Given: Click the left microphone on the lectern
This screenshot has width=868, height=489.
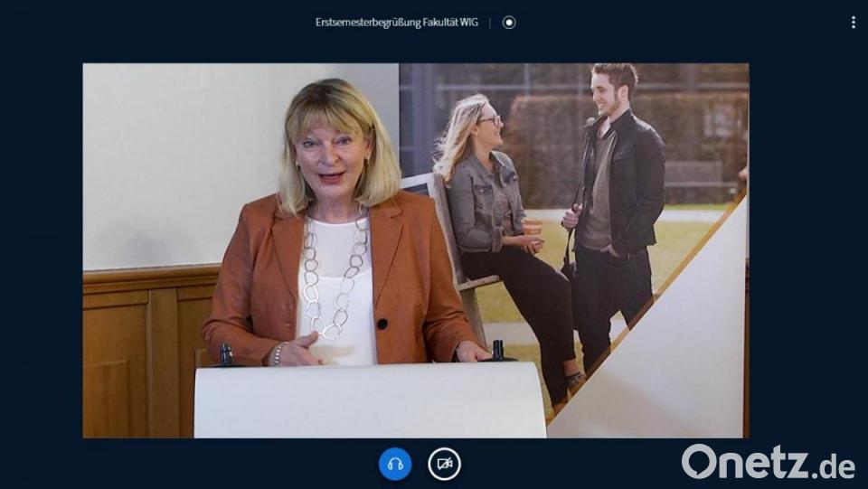Looking at the screenshot, I should pyautogui.click(x=225, y=353).
